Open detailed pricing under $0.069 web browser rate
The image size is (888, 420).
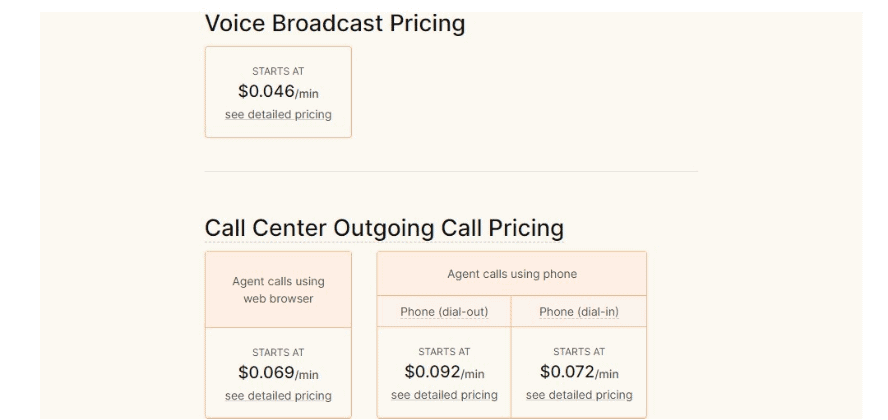[278, 396]
